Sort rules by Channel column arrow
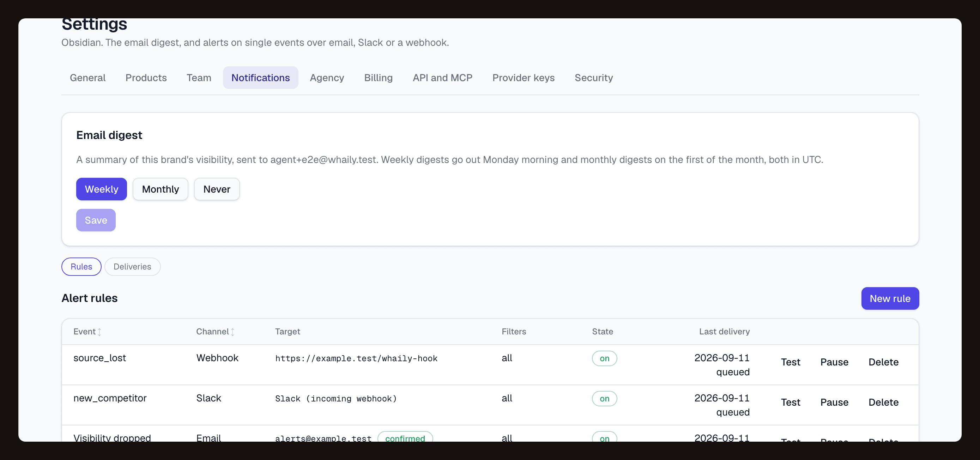The image size is (980, 460). tap(232, 332)
